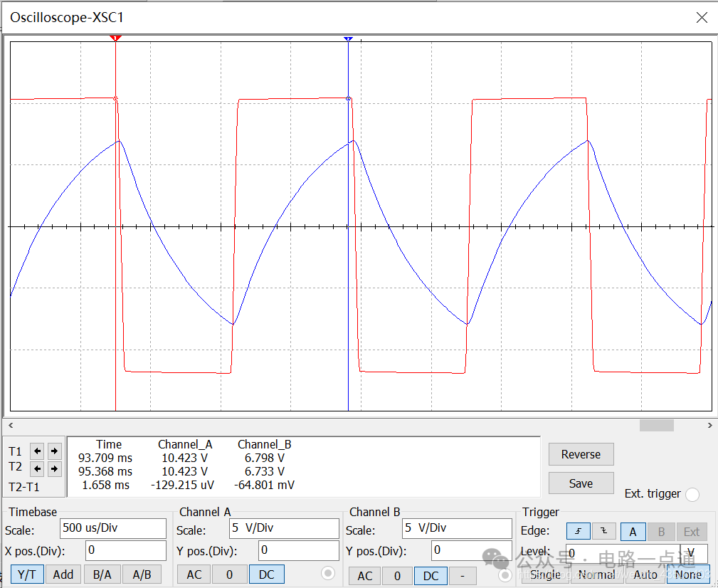The image size is (718, 588).
Task: Select A/B display mode
Action: tap(142, 574)
